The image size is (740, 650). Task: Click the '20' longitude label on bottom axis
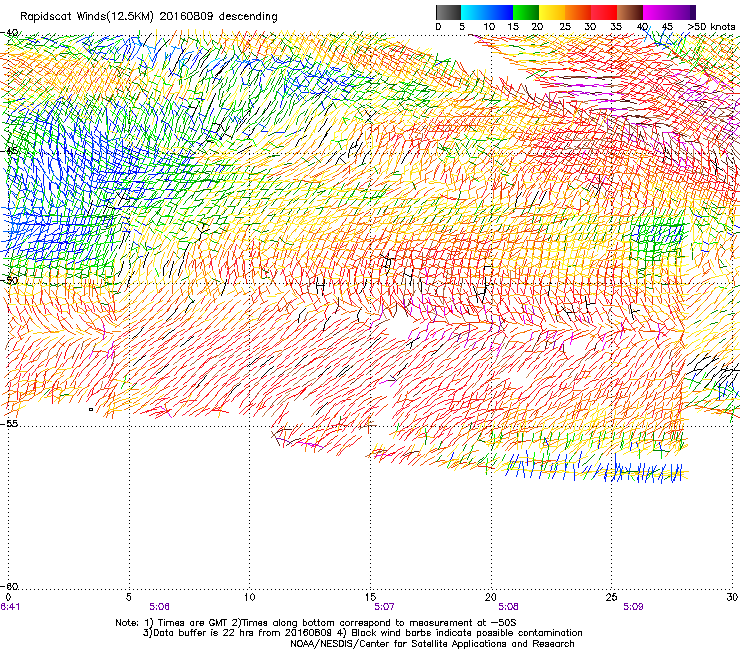pos(491,597)
